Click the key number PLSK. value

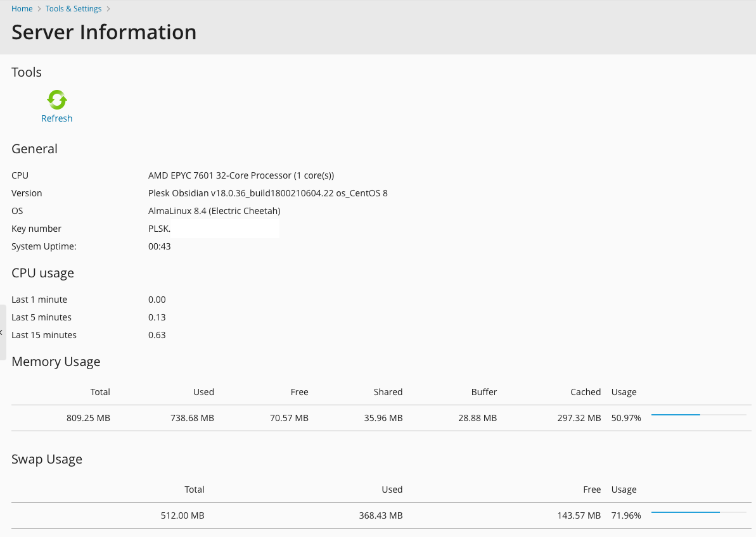[x=159, y=229]
